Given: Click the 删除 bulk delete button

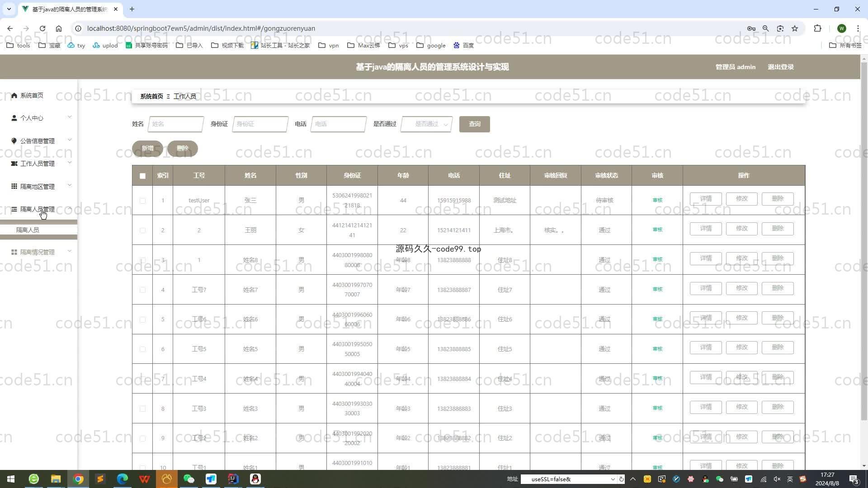Looking at the screenshot, I should pyautogui.click(x=182, y=148).
